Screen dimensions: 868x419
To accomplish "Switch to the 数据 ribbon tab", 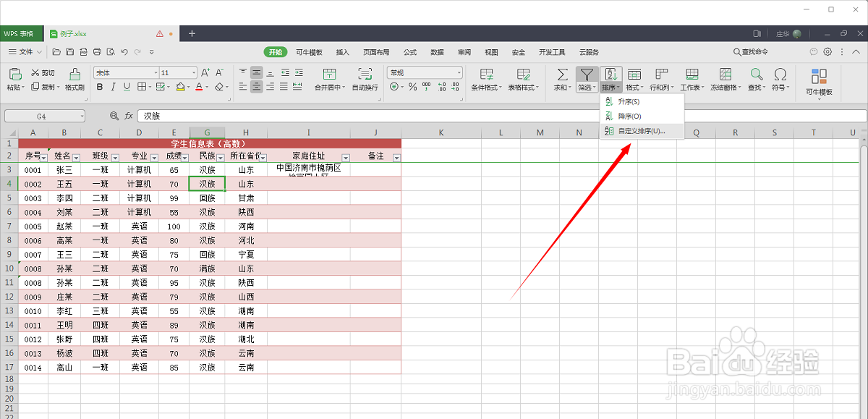I will [437, 52].
